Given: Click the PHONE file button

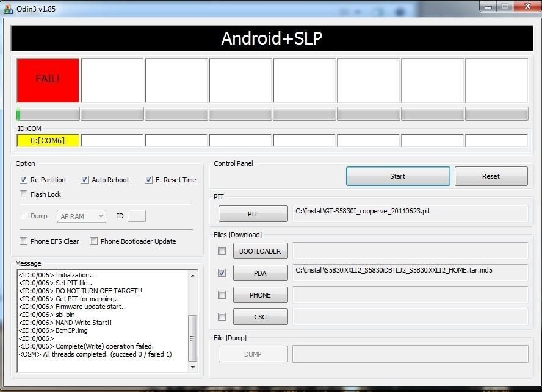Looking at the screenshot, I should (260, 295).
